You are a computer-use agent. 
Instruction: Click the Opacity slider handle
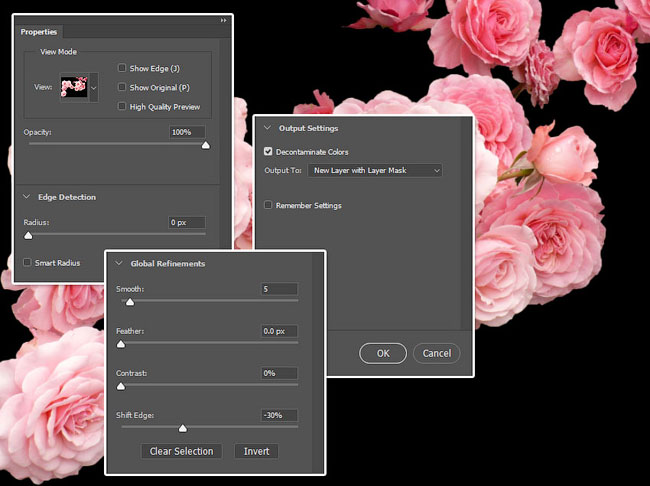tap(206, 145)
